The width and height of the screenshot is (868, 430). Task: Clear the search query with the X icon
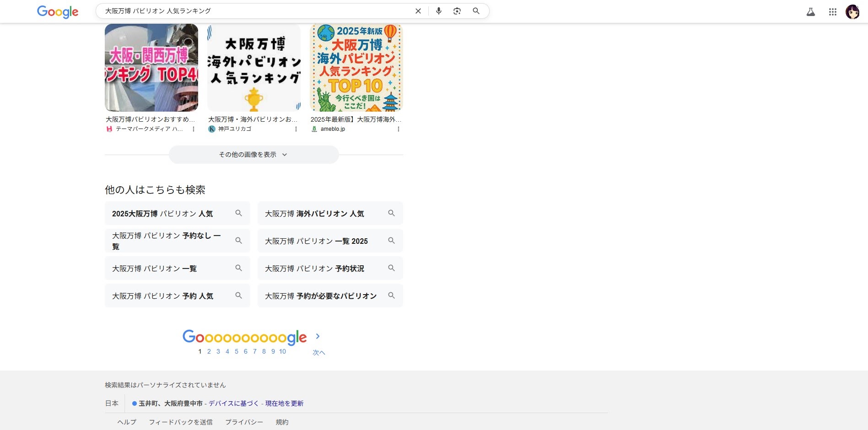coord(418,11)
